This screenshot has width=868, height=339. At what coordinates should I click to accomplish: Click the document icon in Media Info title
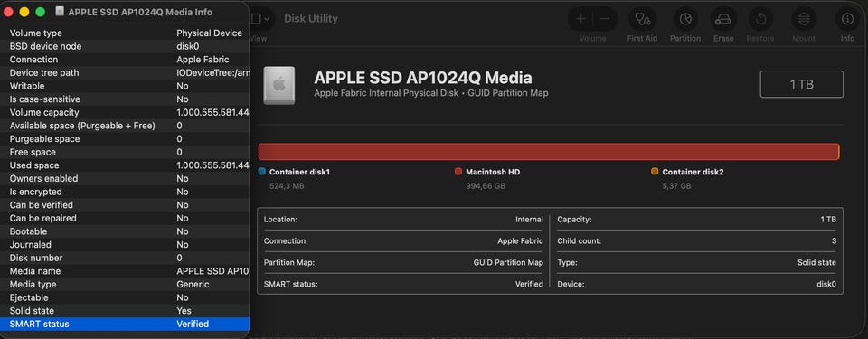tap(60, 11)
